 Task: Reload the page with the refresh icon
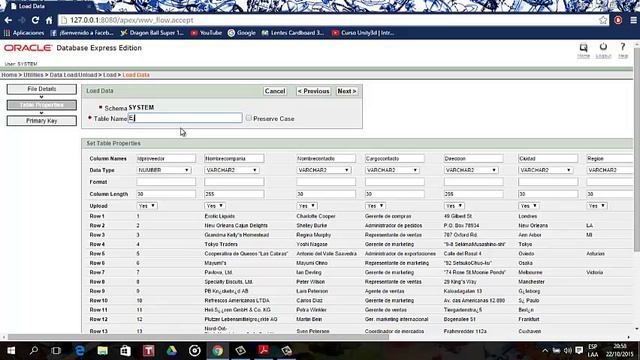[36, 20]
